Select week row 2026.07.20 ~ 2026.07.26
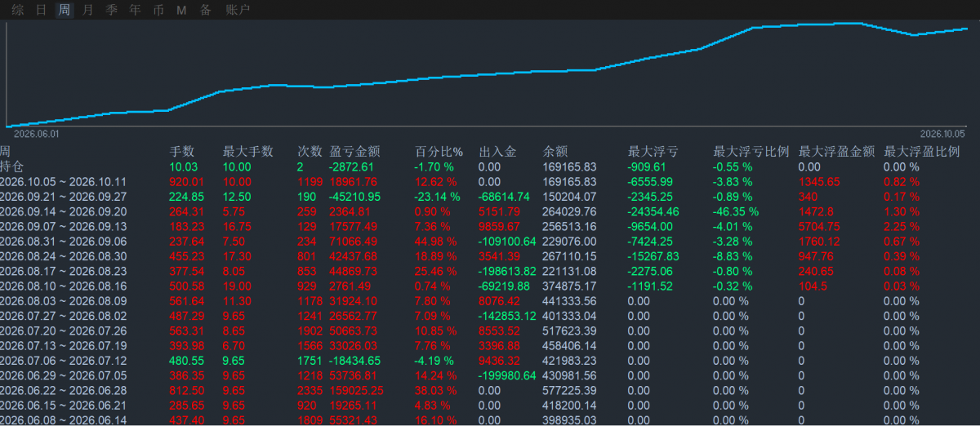 coord(64,331)
